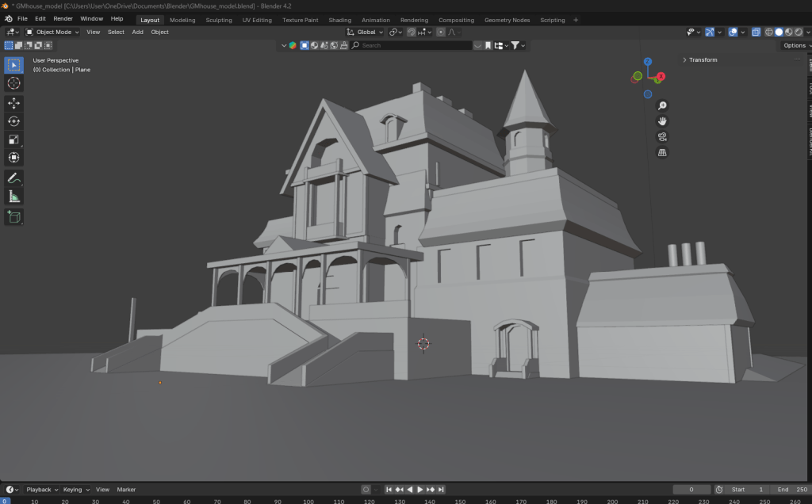The width and height of the screenshot is (812, 504).
Task: Switch to the Sculpting workspace tab
Action: click(x=219, y=20)
